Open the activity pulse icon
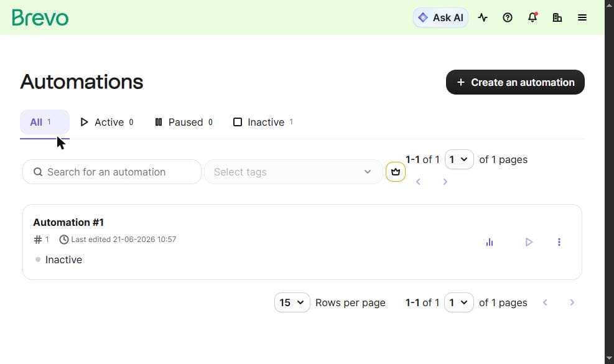The width and height of the screenshot is (614, 364). (483, 17)
